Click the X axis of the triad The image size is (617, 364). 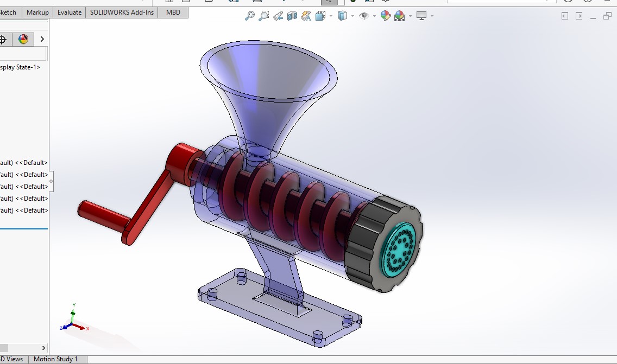coord(81,327)
